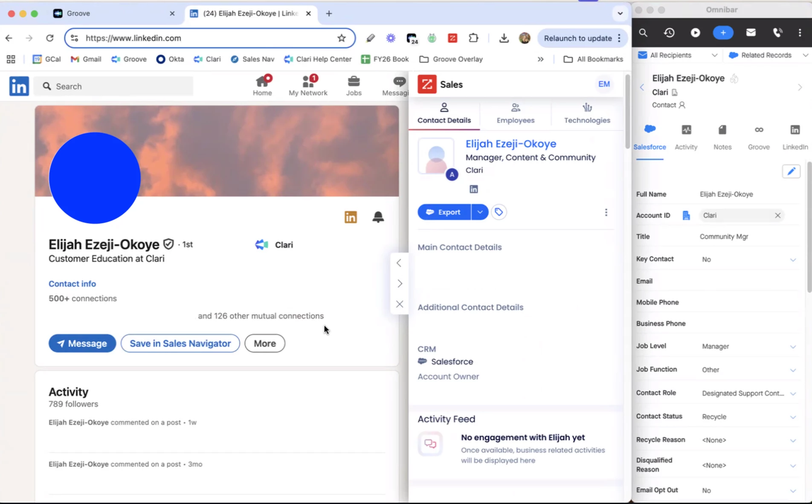Image resolution: width=812 pixels, height=504 pixels.
Task: Click the LinkedIn icon in ZoomInfo contact card
Action: (473, 189)
